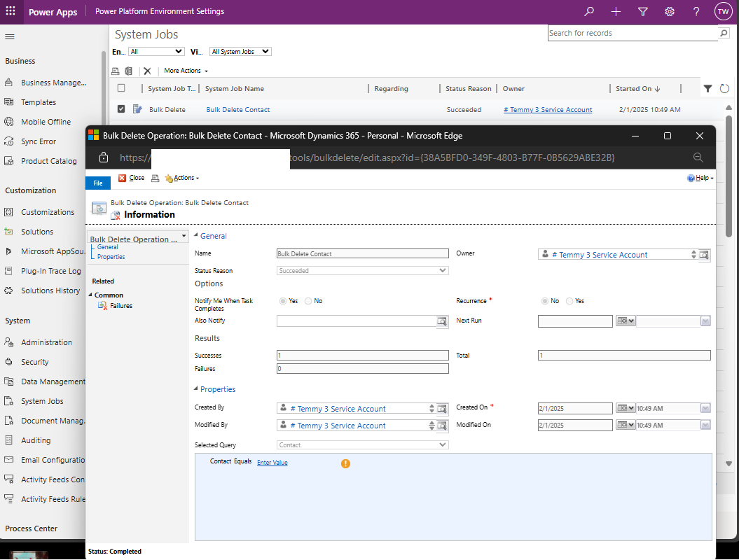
Task: Open calendar picker for Modified On date
Action: (x=626, y=425)
